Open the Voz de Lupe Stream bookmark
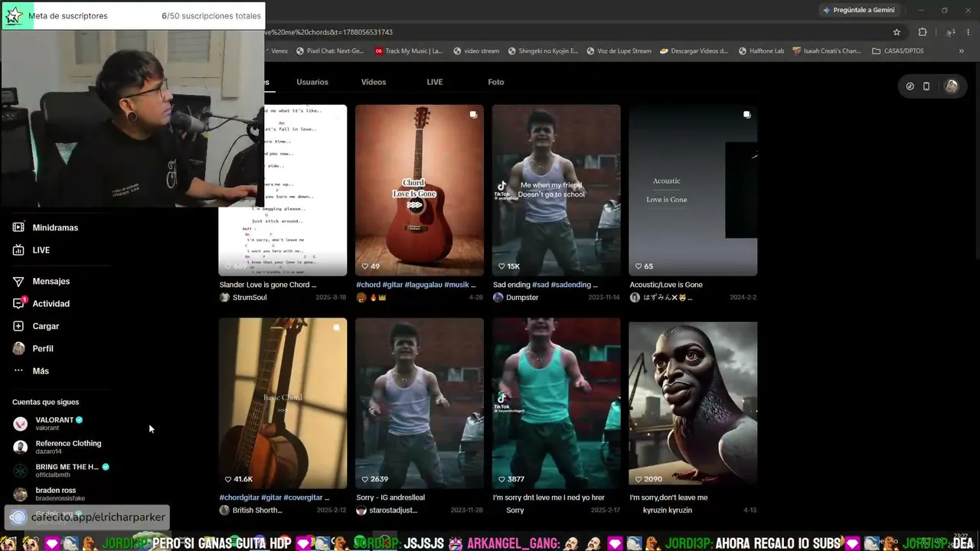 coord(619,51)
